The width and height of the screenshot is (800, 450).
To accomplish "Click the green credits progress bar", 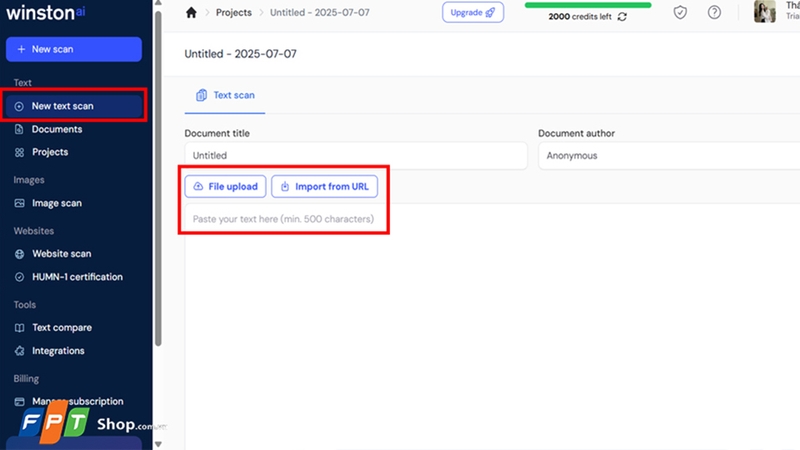I will coord(588,5).
